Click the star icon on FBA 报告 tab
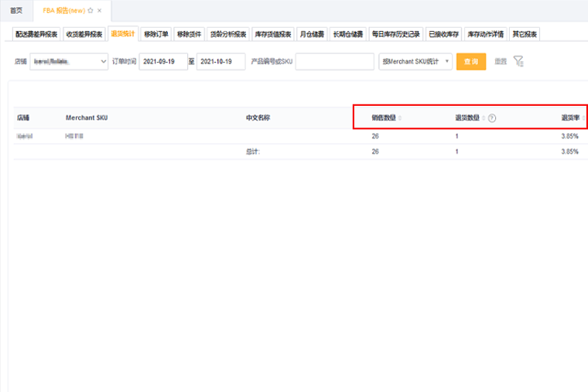 91,11
